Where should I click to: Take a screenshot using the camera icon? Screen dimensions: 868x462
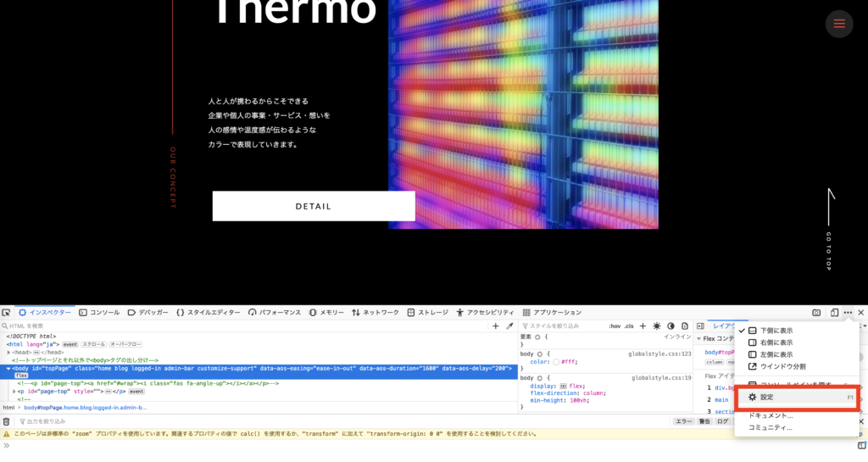(x=816, y=313)
